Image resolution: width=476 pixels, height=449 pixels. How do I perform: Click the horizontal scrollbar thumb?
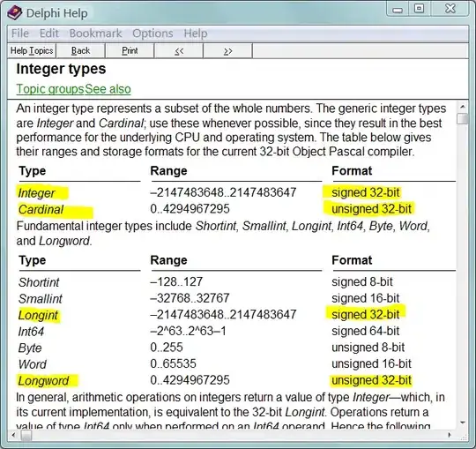26,435
